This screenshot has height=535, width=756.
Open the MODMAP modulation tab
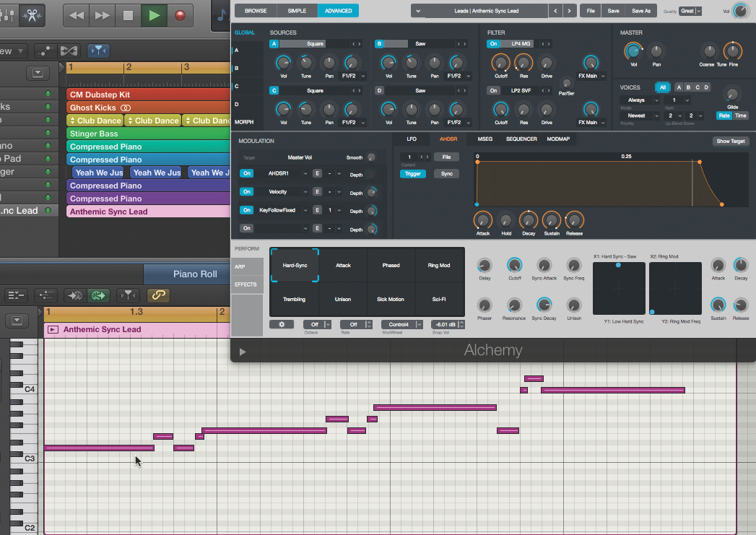click(x=558, y=139)
